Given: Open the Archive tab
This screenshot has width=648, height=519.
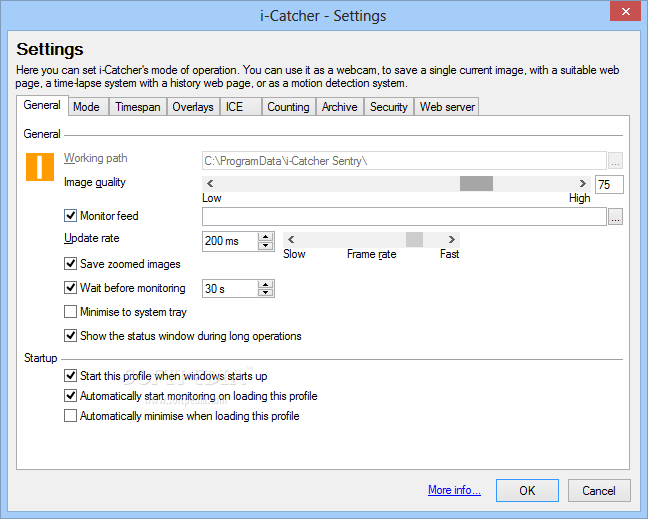Looking at the screenshot, I should (340, 107).
